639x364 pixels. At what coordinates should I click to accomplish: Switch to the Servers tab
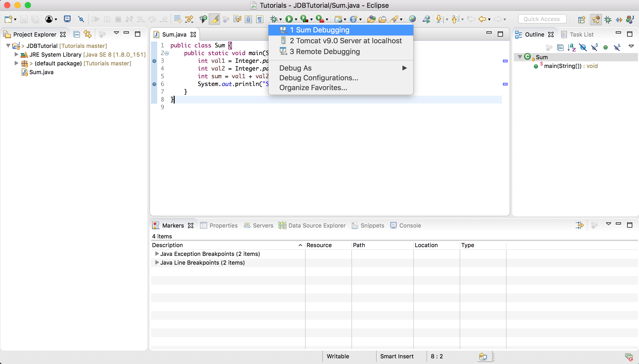(258, 226)
